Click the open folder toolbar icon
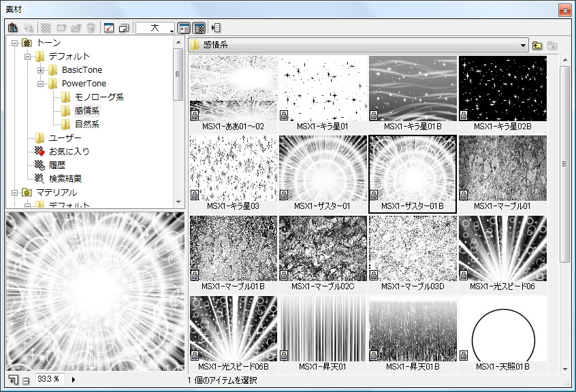The height and width of the screenshot is (392, 576). click(x=76, y=28)
